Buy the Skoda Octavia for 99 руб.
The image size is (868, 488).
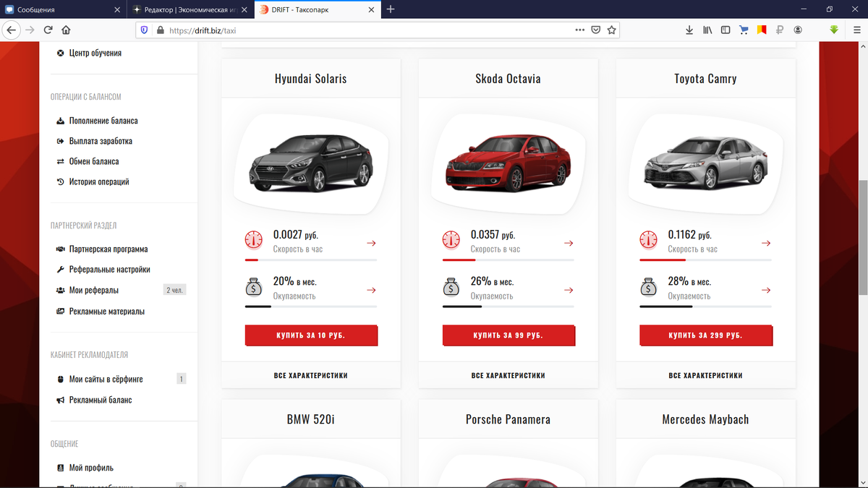(x=509, y=335)
